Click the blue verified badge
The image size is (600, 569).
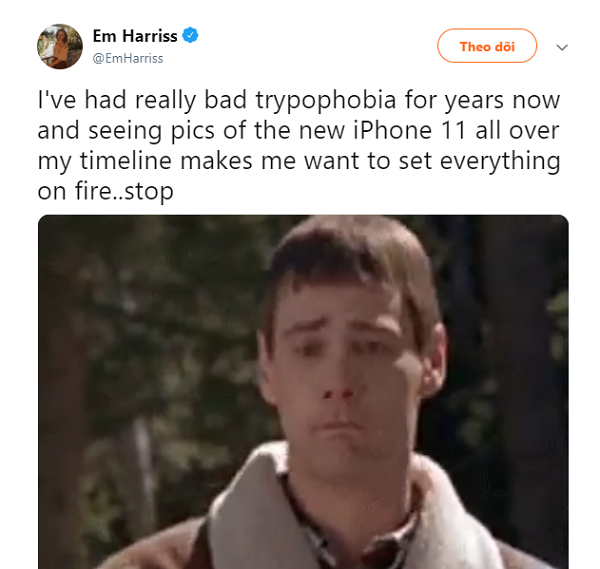(x=190, y=36)
